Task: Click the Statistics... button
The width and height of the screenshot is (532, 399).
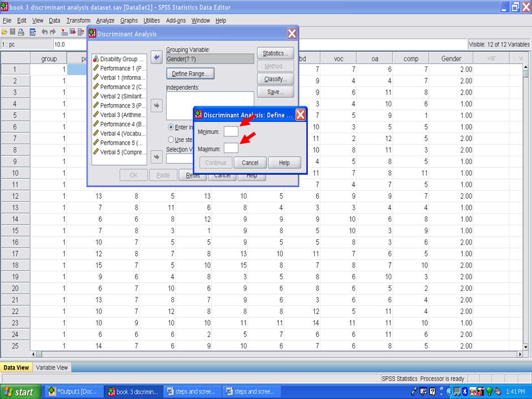Action: 275,54
